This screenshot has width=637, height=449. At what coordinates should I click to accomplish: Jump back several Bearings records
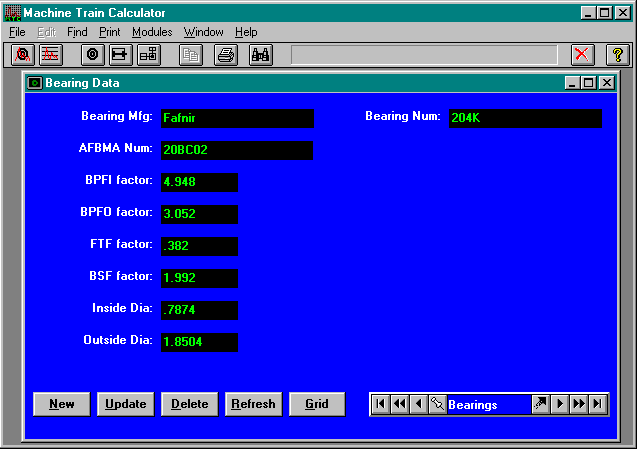pos(400,404)
